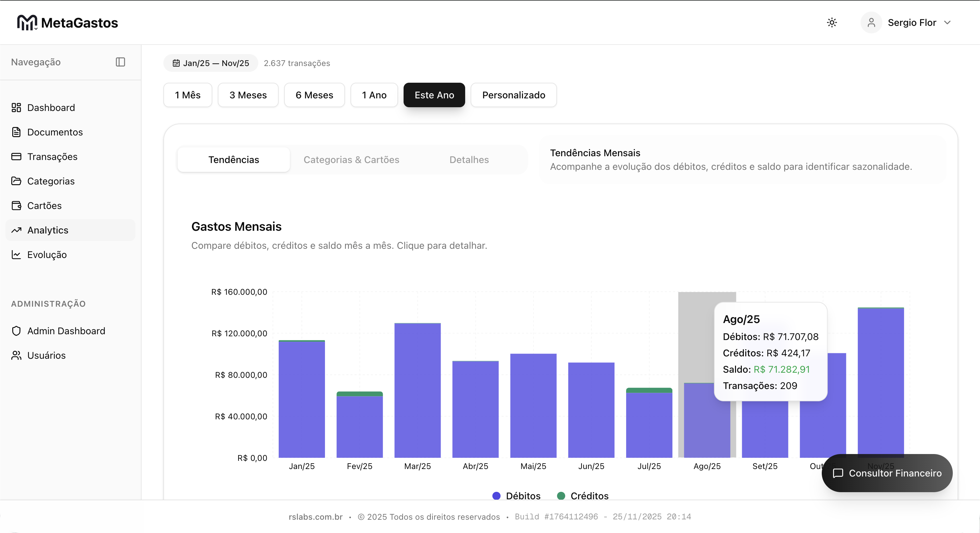This screenshot has height=533, width=980.
Task: Switch to the Detalhes tab
Action: click(469, 160)
